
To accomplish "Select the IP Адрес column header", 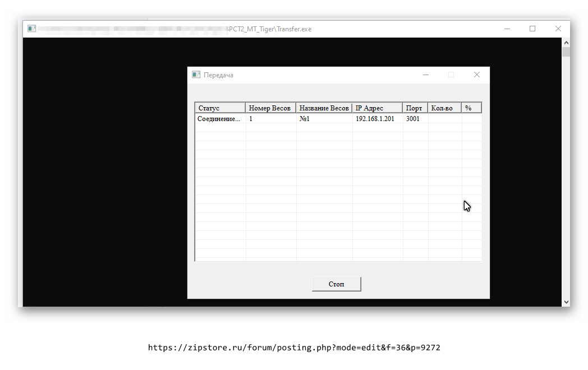I will [377, 108].
